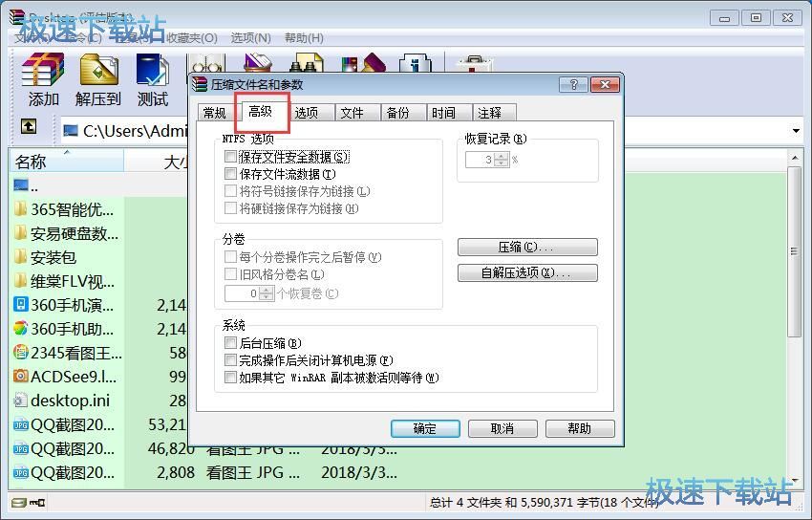
Task: Select the 360手机演... file
Action: (63, 305)
